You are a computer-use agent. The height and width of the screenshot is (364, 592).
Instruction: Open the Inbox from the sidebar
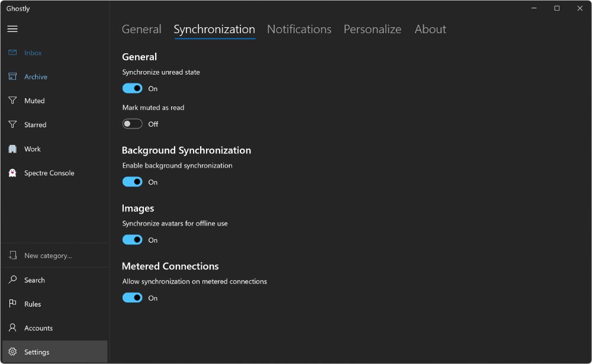(x=33, y=53)
